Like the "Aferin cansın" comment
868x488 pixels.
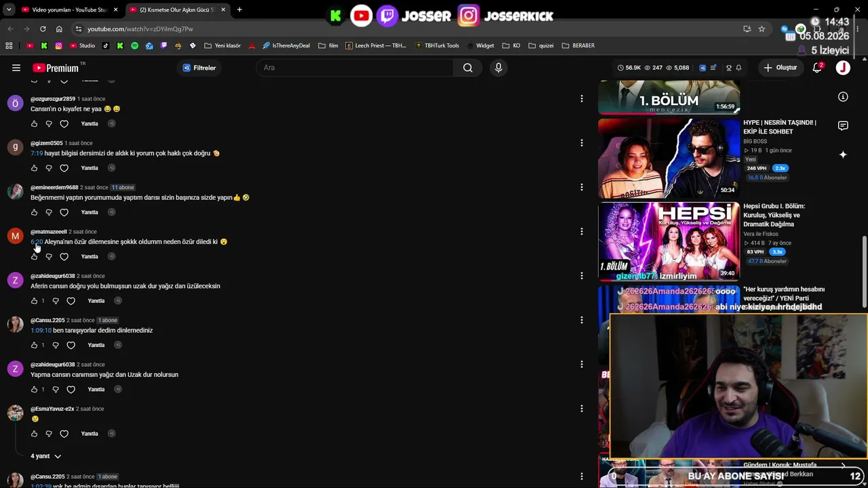[x=34, y=301]
